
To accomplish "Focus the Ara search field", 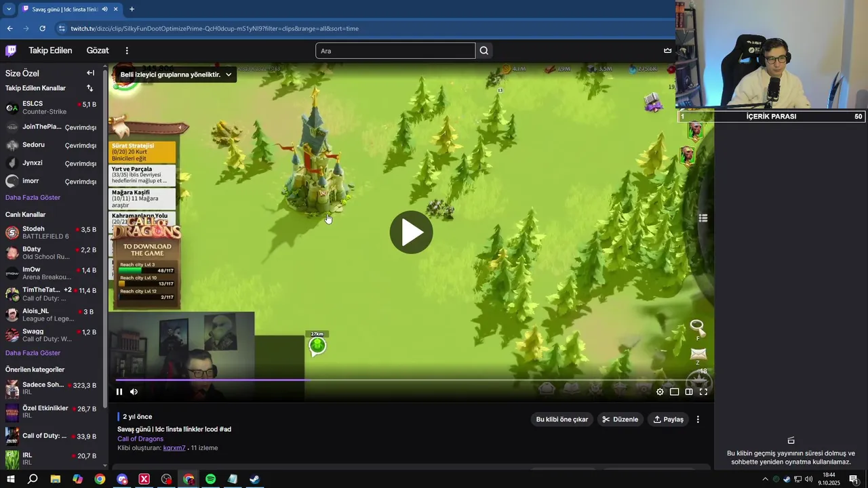I will click(395, 51).
